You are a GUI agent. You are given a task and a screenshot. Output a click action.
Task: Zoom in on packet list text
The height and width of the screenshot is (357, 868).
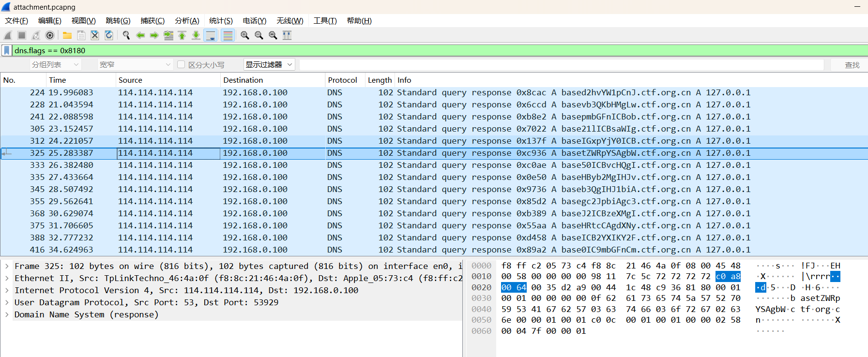click(x=245, y=35)
